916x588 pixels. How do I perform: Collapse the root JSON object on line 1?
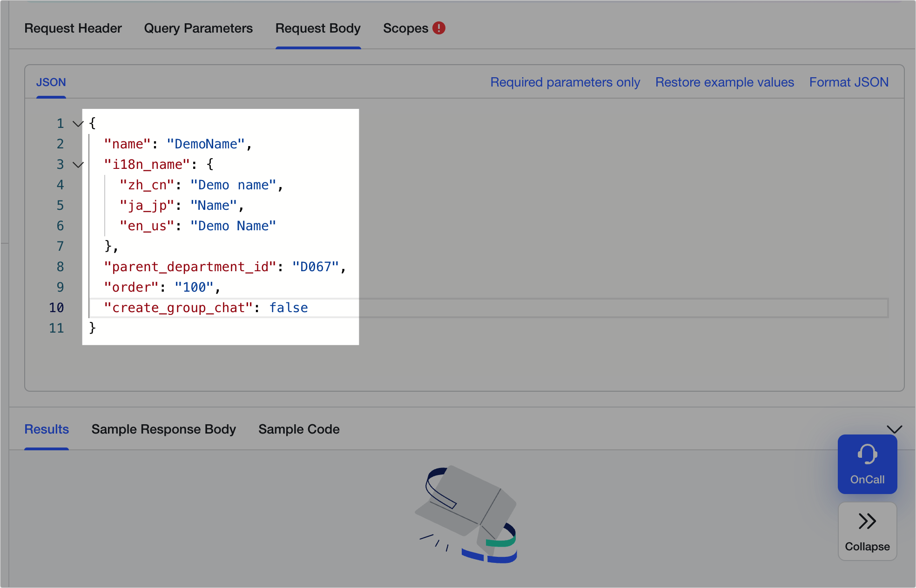coord(78,124)
